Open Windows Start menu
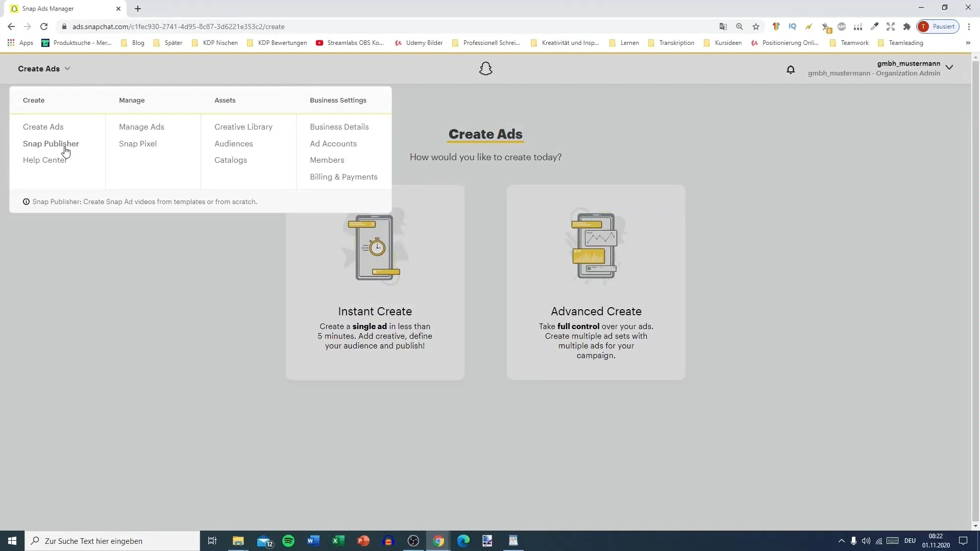This screenshot has width=980, height=551. pos(12,541)
